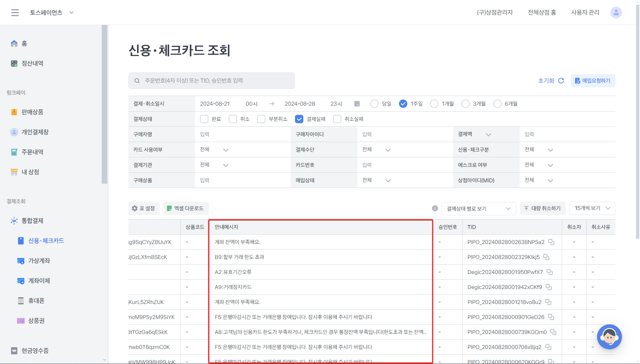The image size is (640, 364).
Task: Click the reset refresh icon next to 초기화
Action: coord(561,81)
